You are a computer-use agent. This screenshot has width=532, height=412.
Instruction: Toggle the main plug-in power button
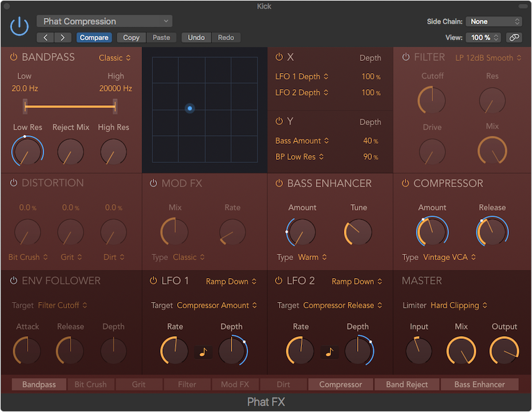pos(20,26)
